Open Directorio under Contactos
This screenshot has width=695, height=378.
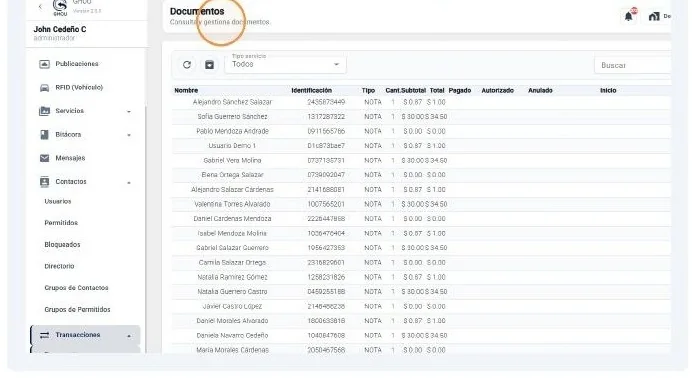click(x=59, y=266)
